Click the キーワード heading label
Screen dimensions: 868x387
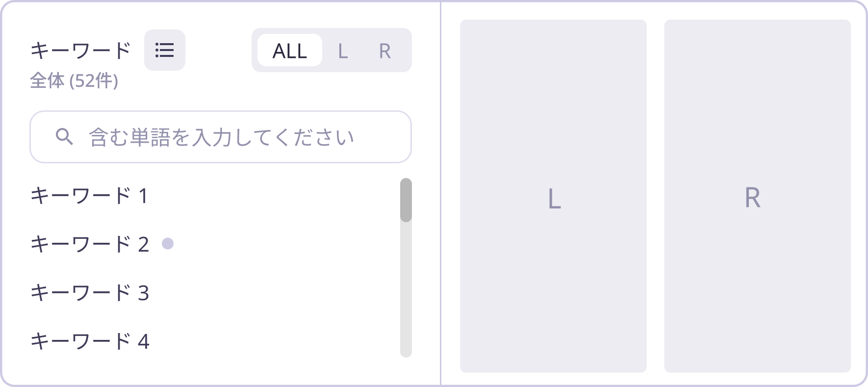pos(80,51)
